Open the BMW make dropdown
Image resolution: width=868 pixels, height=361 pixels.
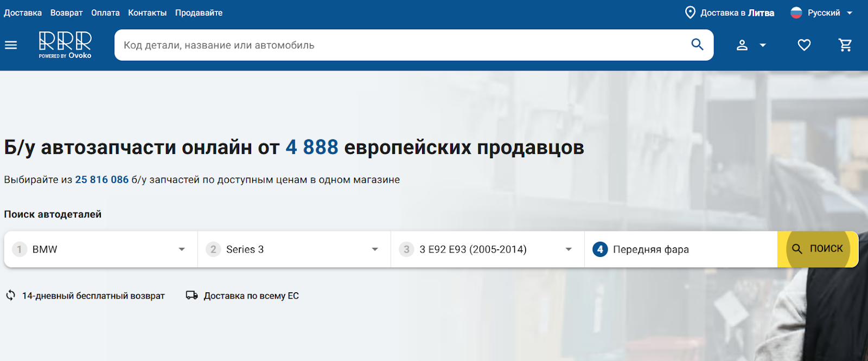101,249
